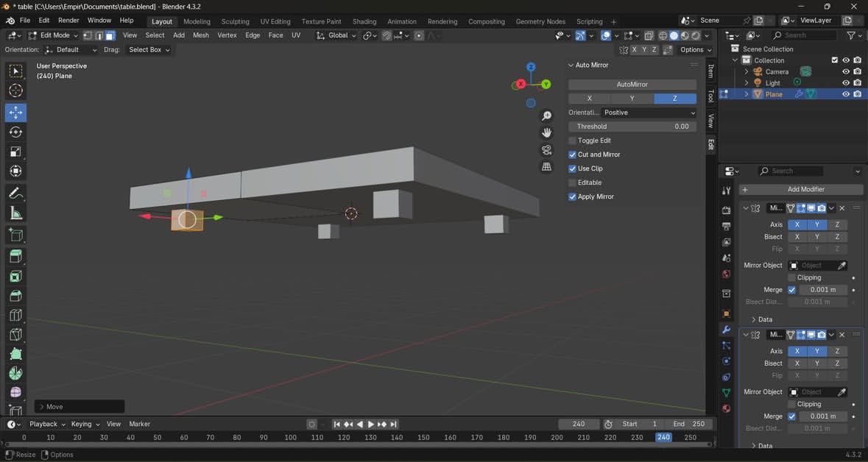Adjust the Threshold value slider
868x462 pixels.
click(632, 127)
